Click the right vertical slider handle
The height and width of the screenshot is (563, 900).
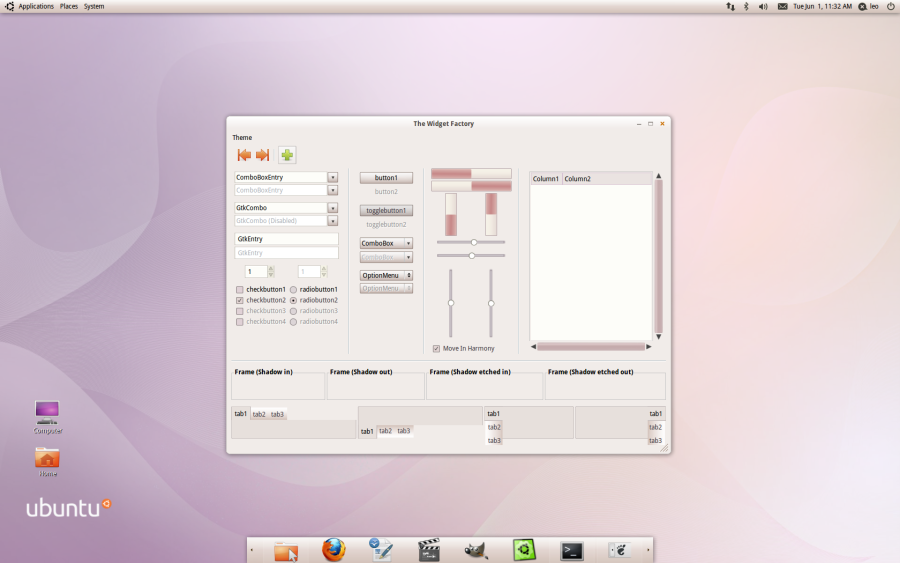point(491,303)
